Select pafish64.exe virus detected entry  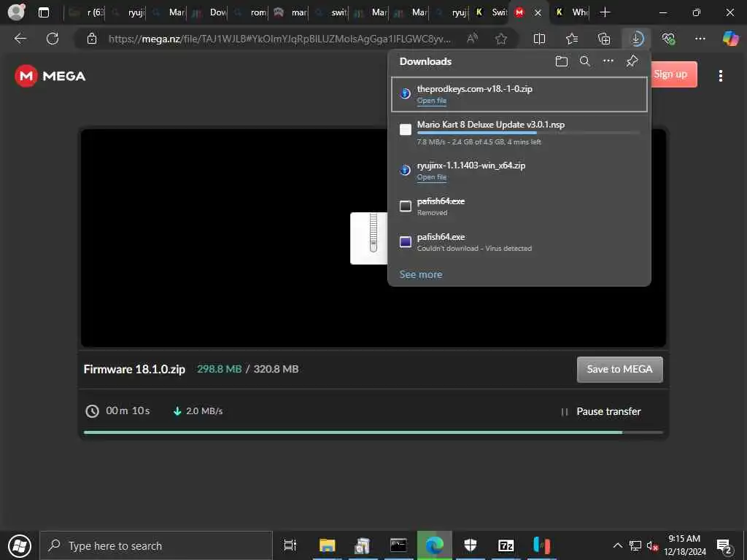pos(519,242)
